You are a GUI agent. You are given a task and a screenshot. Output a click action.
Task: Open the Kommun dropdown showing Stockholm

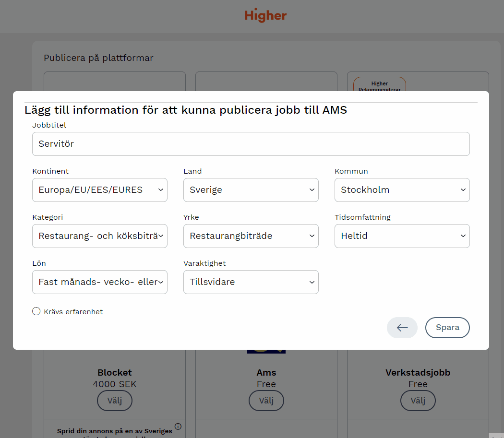click(x=402, y=190)
